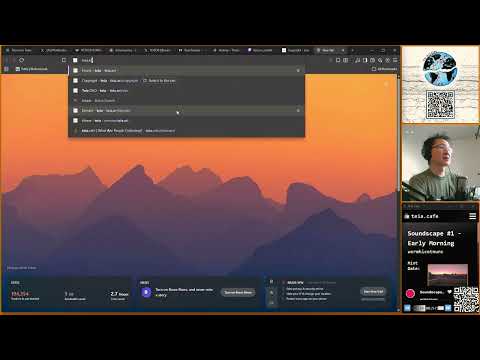The image size is (480, 360).
Task: Click the Brave Rewards token icon
Action: [146, 292]
